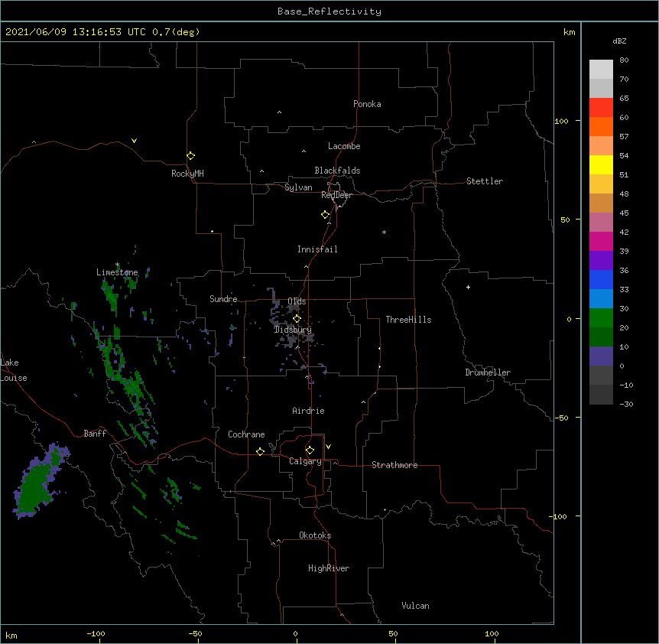Click the Lacombe city label
Viewport: 659px width, 644px height.
pyautogui.click(x=344, y=146)
